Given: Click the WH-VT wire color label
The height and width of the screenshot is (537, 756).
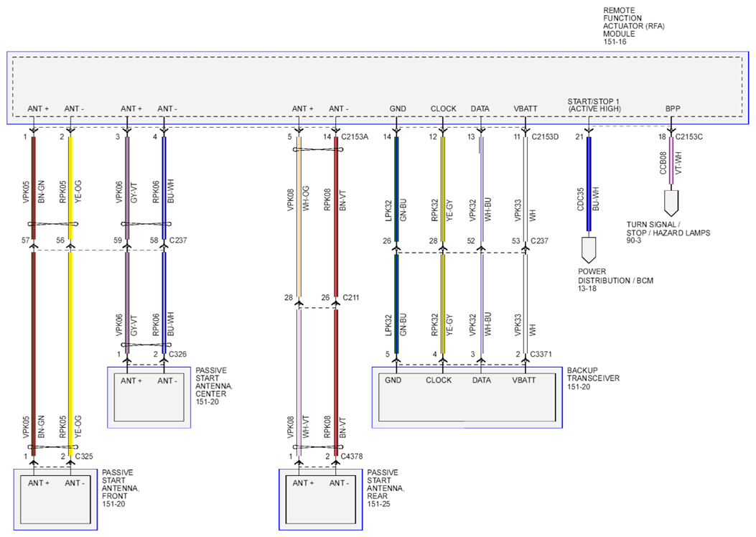Looking at the screenshot, I should (x=306, y=426).
